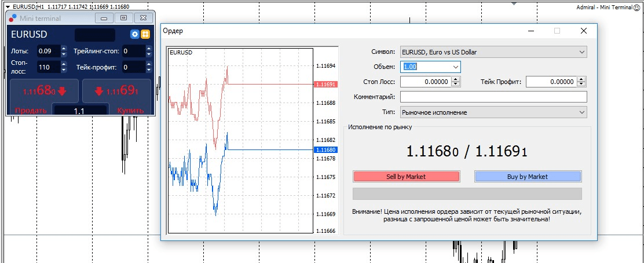
Task: Decrease Стоп-лосс value in Mini terminal
Action: 64,70
